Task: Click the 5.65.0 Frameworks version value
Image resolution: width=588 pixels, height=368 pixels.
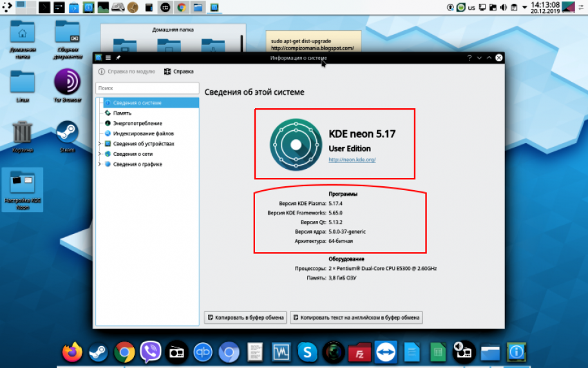Action: pyautogui.click(x=336, y=213)
